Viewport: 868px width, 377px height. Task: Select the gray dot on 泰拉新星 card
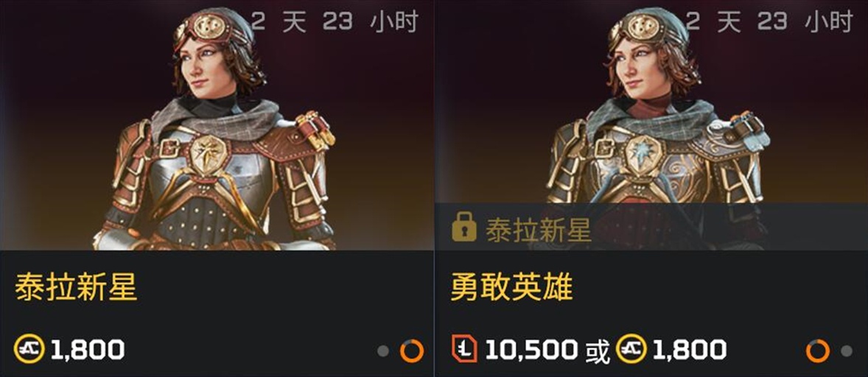[383, 351]
